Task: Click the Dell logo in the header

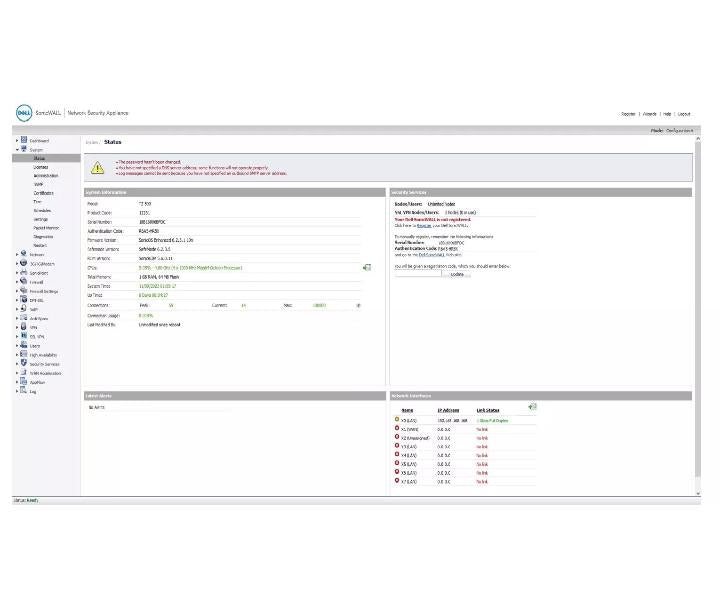Action: pyautogui.click(x=24, y=113)
